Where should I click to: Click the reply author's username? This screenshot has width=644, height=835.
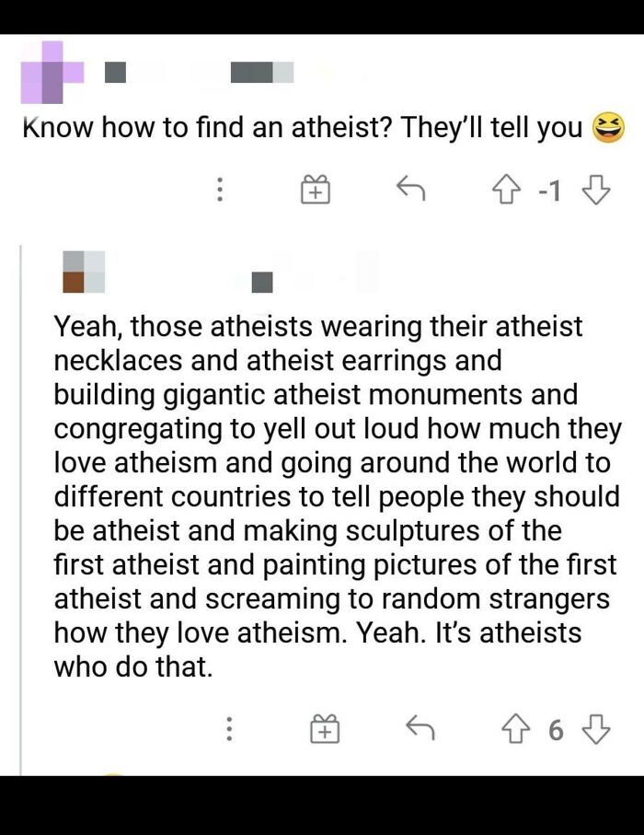point(260,278)
